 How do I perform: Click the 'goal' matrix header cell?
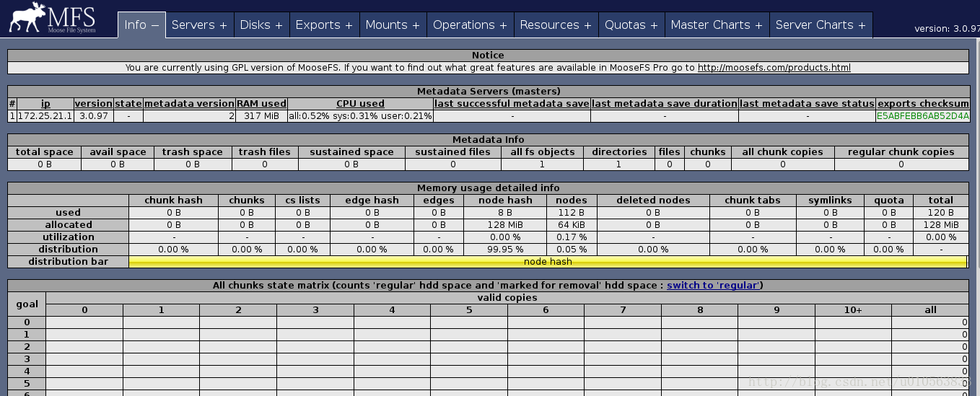[27, 304]
